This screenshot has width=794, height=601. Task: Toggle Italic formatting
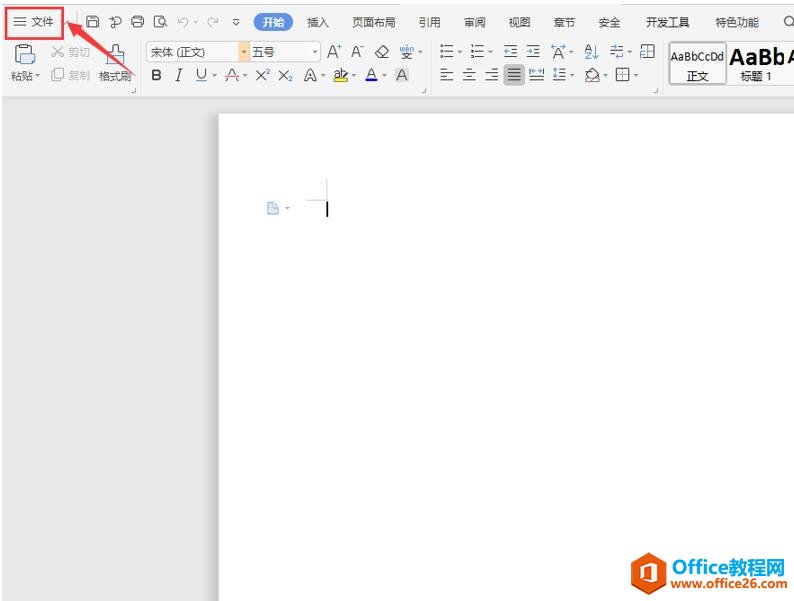(179, 75)
